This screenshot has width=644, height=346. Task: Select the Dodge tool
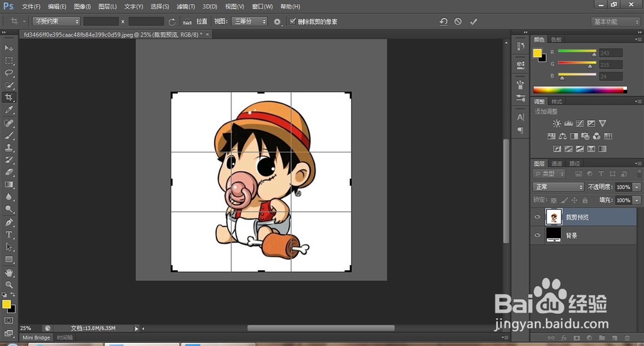pyautogui.click(x=8, y=209)
